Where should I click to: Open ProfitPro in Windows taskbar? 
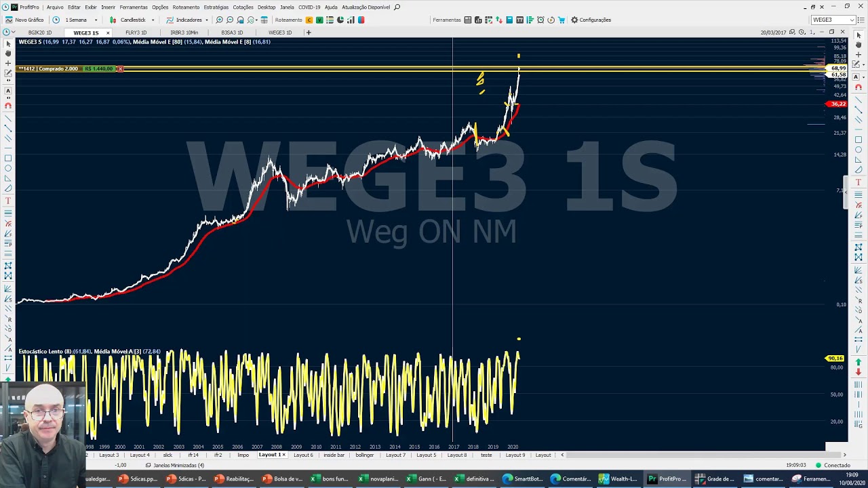click(x=667, y=479)
